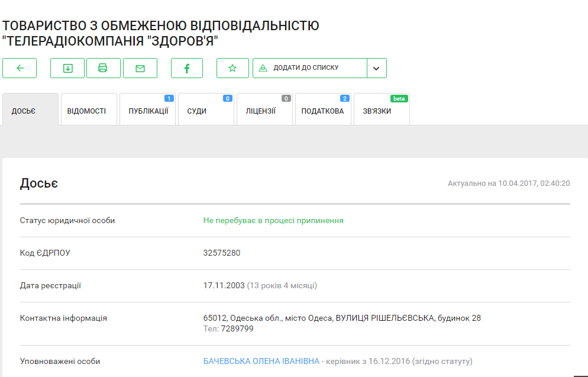
Task: Click the company name title
Action: (160, 33)
